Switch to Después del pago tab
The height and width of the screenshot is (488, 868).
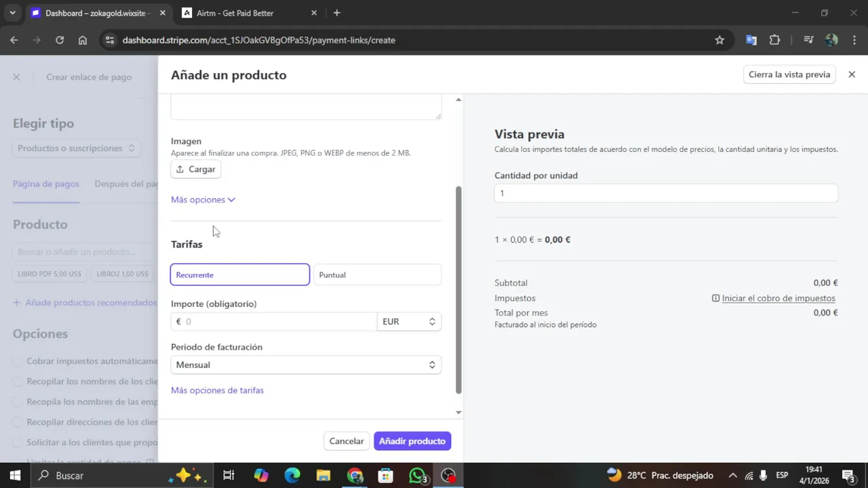click(126, 184)
